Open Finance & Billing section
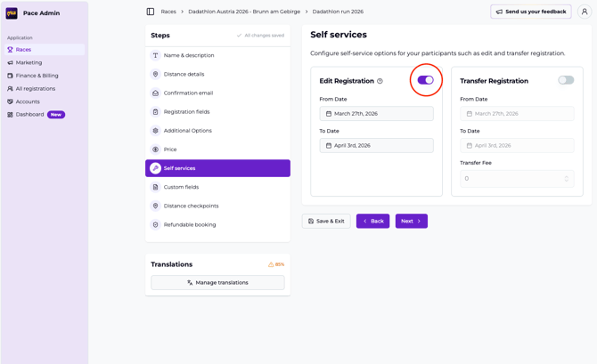Viewport: 597px width, 364px height. [37, 76]
